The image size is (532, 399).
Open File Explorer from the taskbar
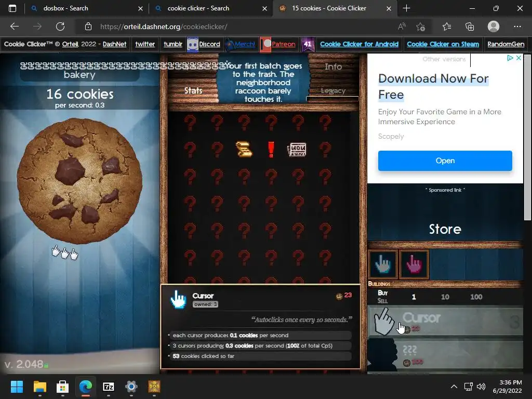tap(39, 387)
